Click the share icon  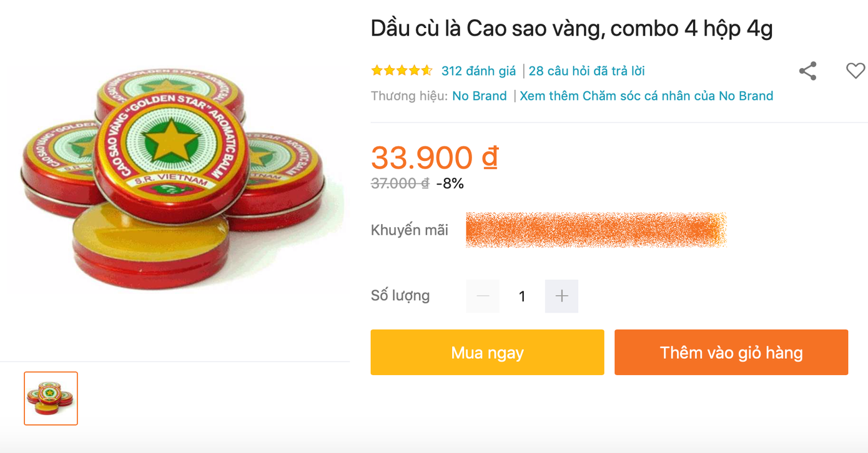[807, 71]
